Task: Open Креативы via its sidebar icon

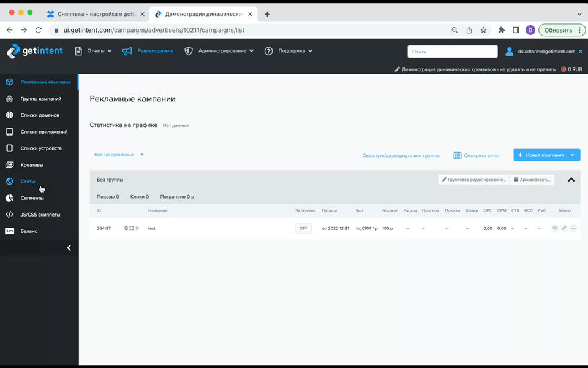Action: pos(9,165)
